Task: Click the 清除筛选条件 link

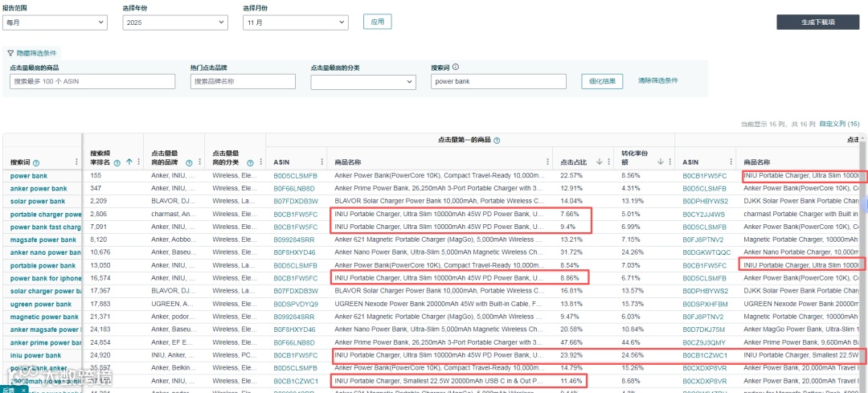Action: pyautogui.click(x=658, y=80)
